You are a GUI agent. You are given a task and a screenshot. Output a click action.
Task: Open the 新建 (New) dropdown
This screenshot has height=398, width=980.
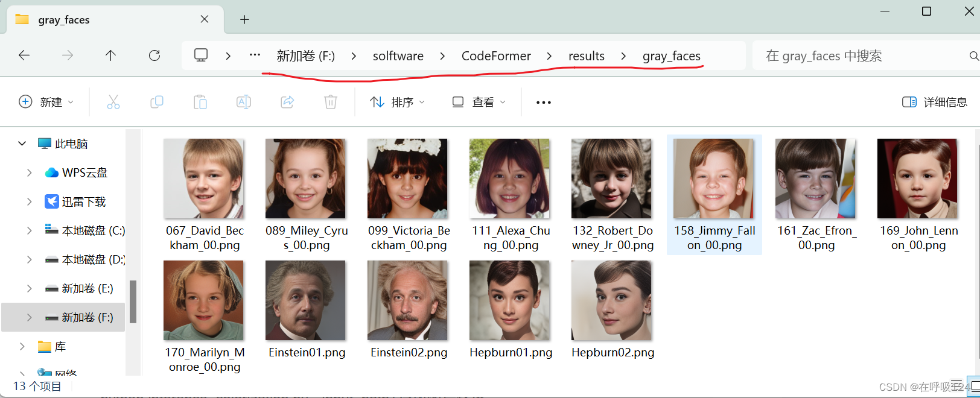pos(46,102)
